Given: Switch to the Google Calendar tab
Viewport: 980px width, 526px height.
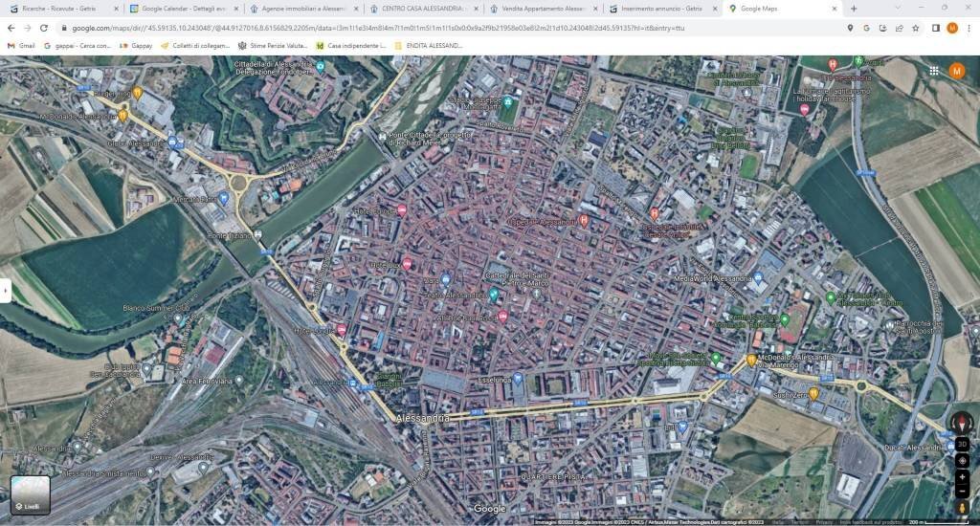Looking at the screenshot, I should (184, 9).
